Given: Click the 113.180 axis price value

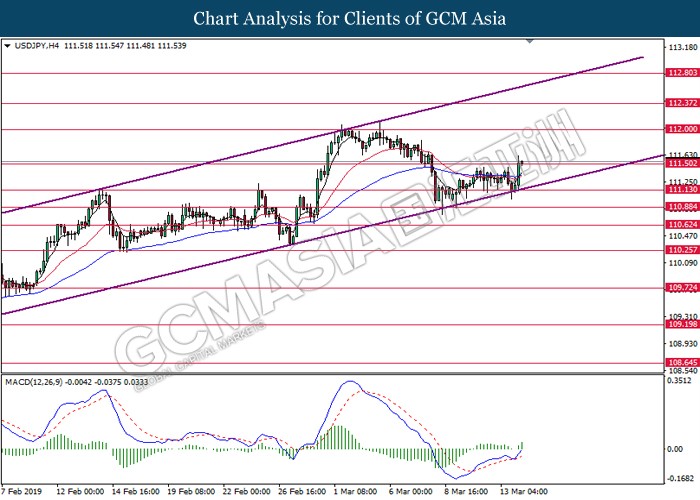Looking at the screenshot, I should [683, 47].
